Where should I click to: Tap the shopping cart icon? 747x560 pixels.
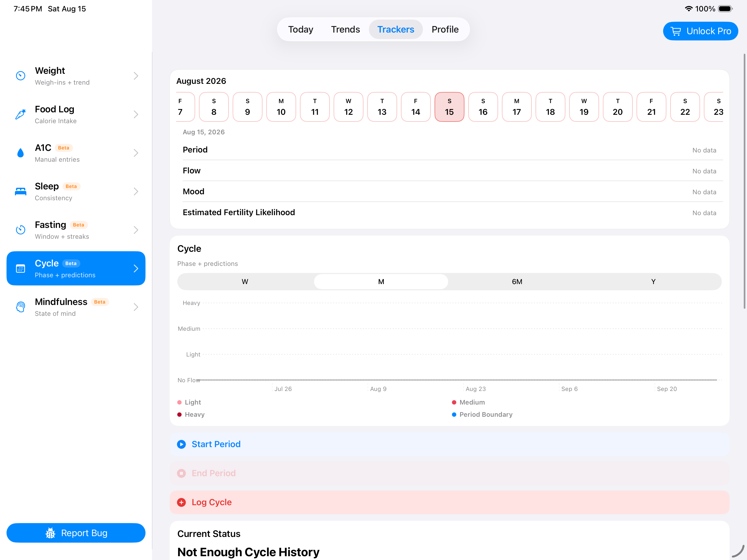click(676, 31)
